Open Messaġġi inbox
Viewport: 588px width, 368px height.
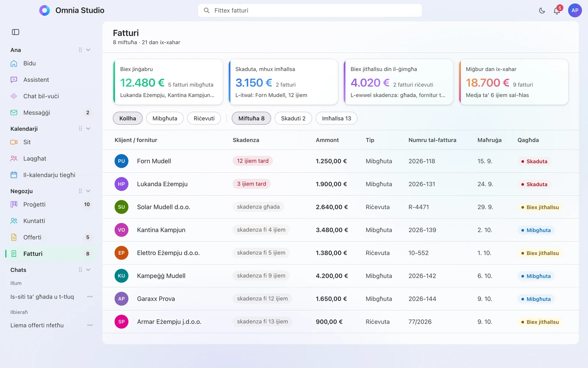[x=50, y=113]
